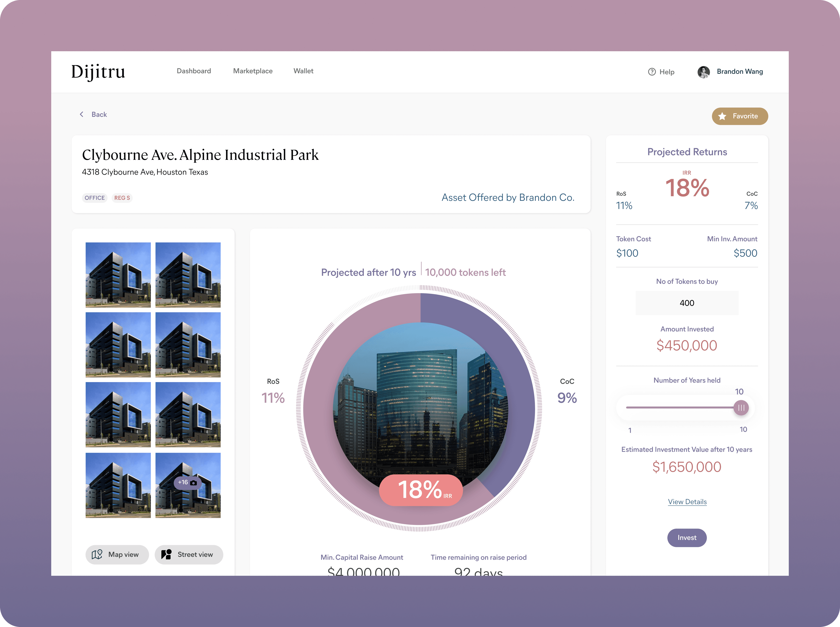Viewport: 840px width, 627px height.
Task: Click the star icon in Favorite
Action: click(722, 116)
